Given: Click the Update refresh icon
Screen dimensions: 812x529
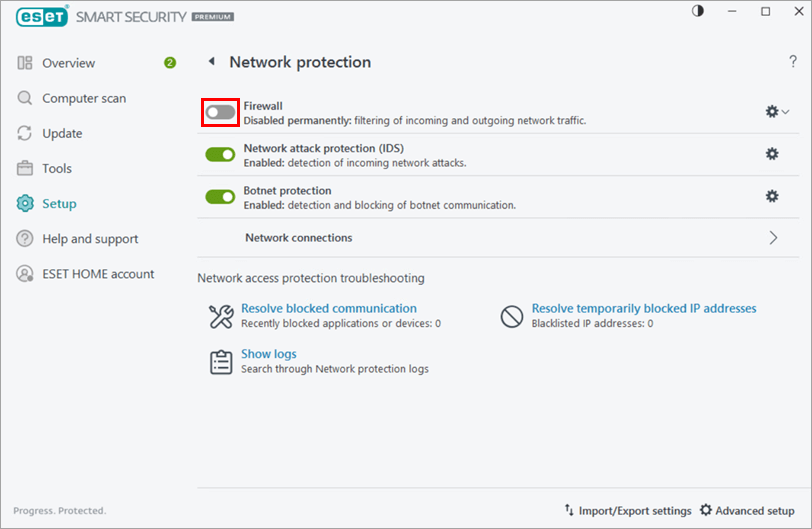Looking at the screenshot, I should click(x=24, y=133).
